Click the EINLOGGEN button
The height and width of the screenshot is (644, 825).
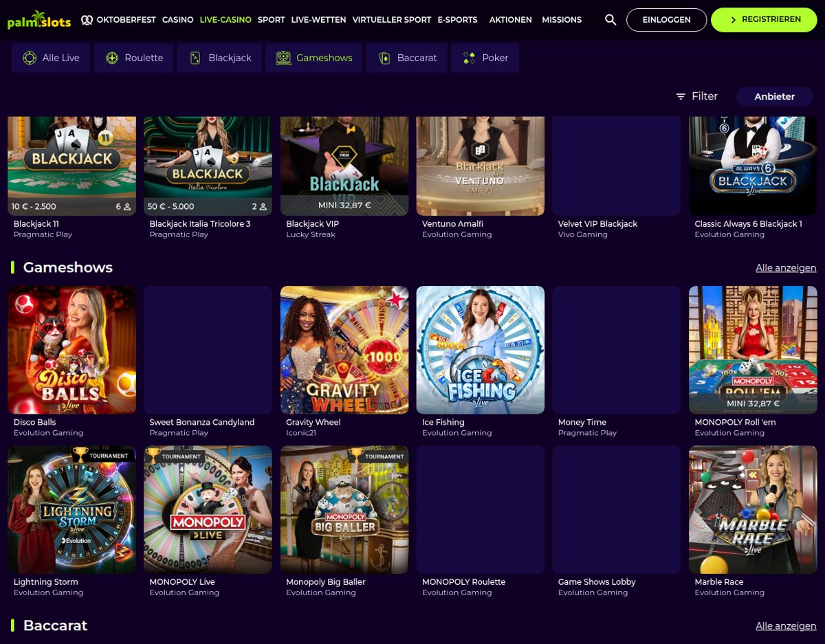666,20
